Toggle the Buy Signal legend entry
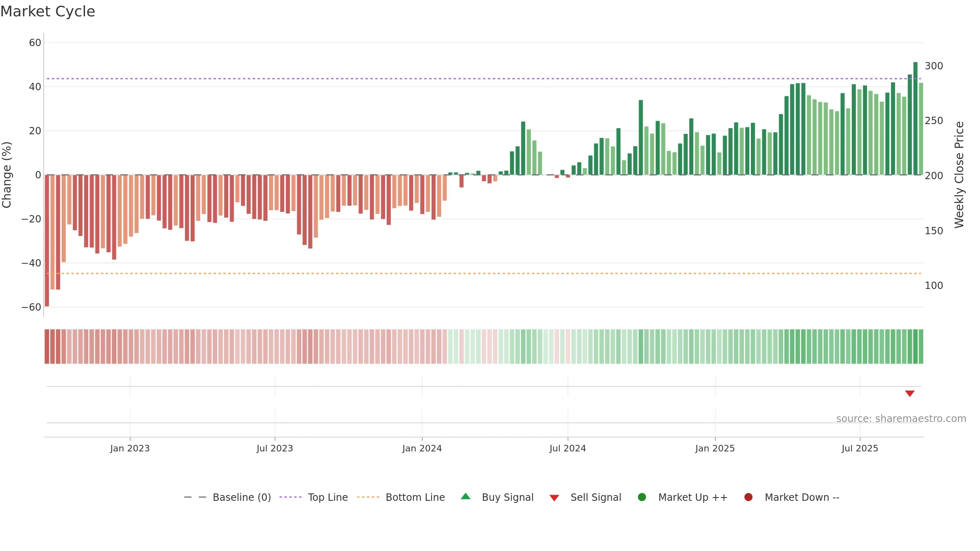Image resolution: width=980 pixels, height=551 pixels. coord(497,497)
